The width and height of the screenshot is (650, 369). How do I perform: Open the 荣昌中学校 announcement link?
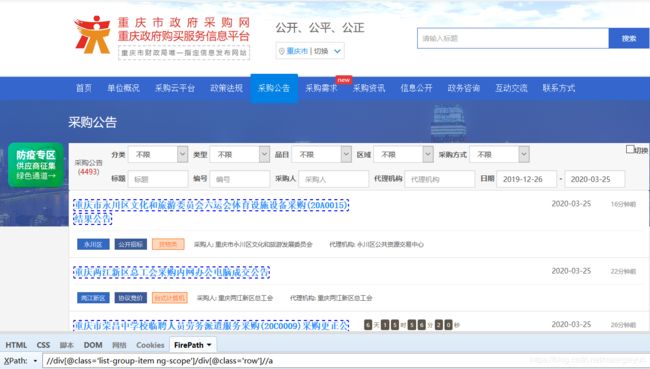point(211,325)
